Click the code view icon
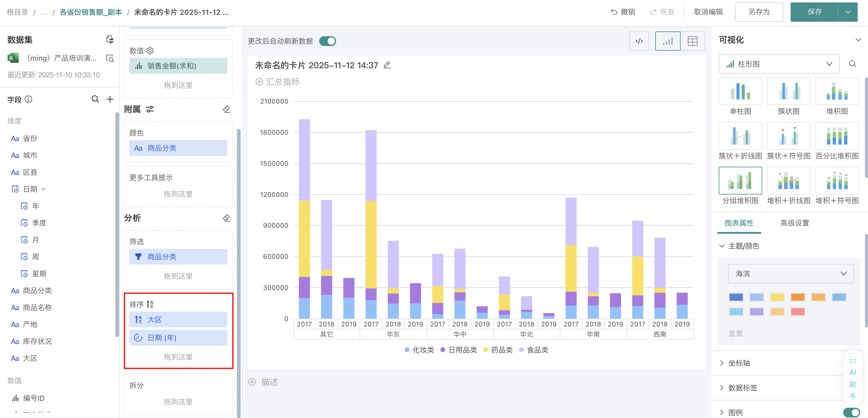The image size is (868, 418). pyautogui.click(x=639, y=41)
